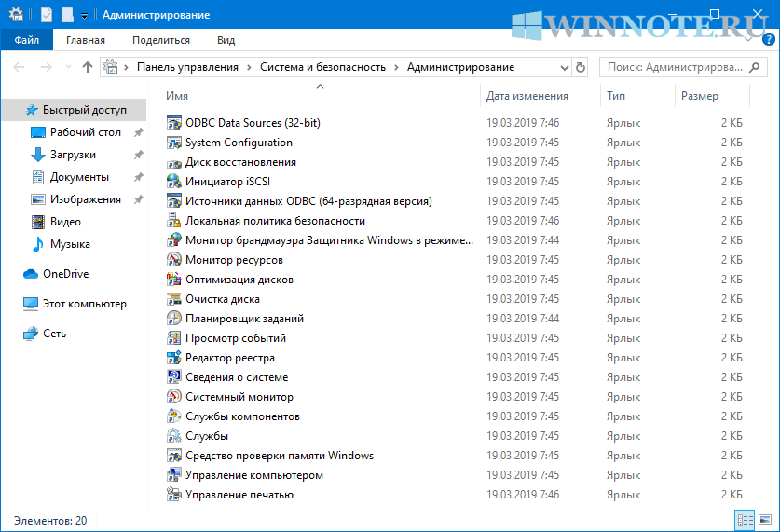Viewport: 780px width, 532px height.
Task: Click the Планировщик заданий clock icon
Action: [x=173, y=319]
